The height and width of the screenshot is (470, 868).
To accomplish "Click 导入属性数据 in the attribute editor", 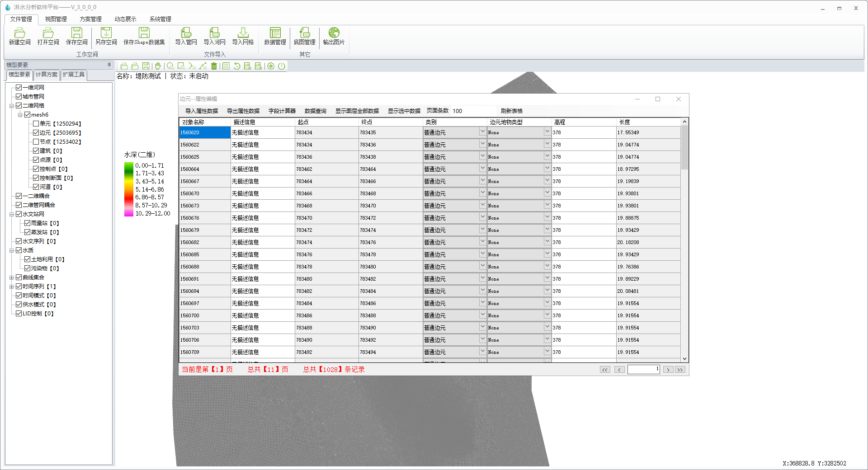I will [201, 111].
